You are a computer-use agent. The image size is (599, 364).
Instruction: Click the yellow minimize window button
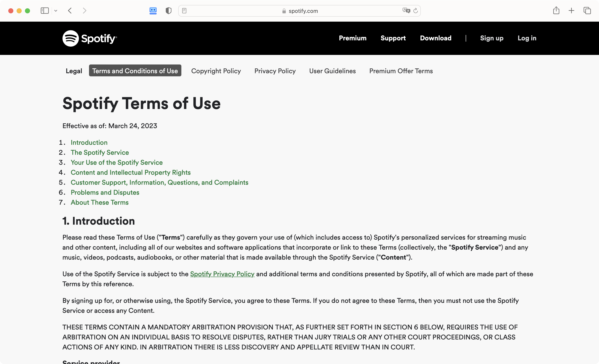point(19,11)
